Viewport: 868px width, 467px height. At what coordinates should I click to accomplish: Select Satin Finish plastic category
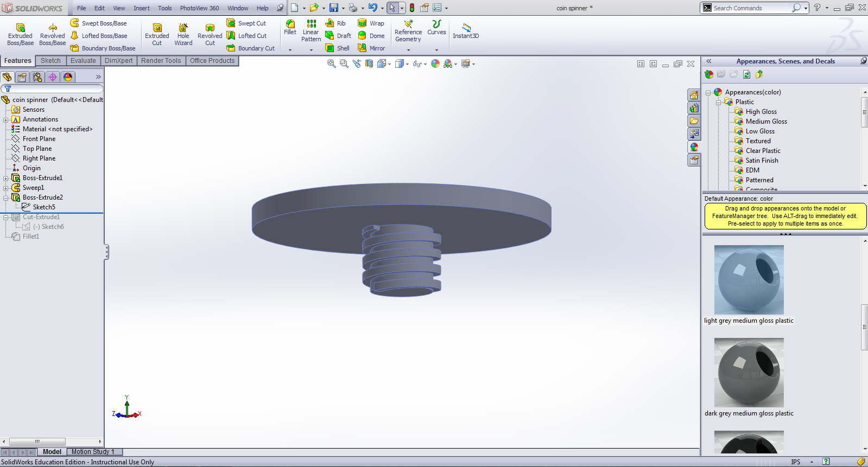tap(762, 161)
